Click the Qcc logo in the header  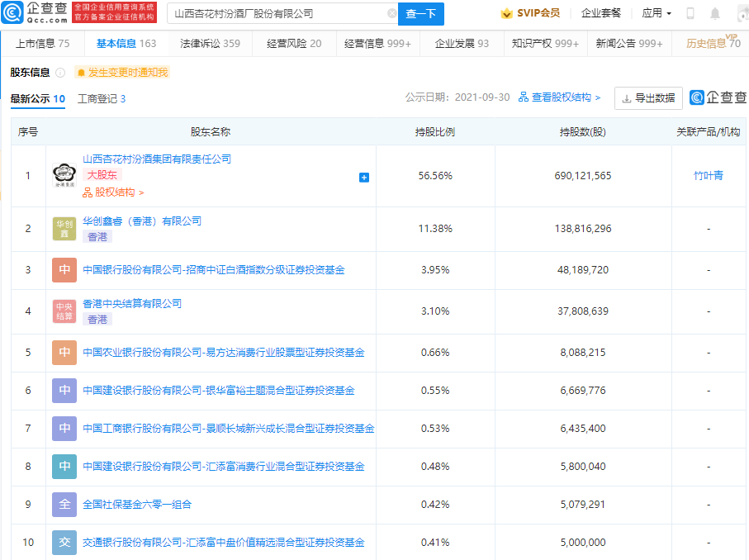click(x=35, y=13)
